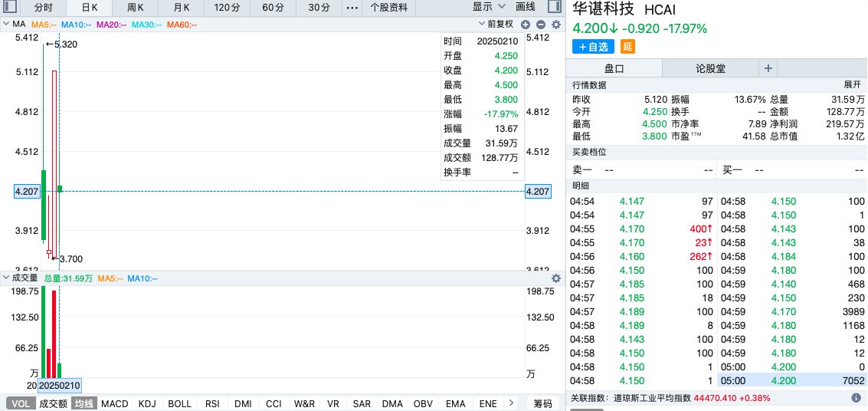Click the 20250210 date marker on axis

coord(60,385)
